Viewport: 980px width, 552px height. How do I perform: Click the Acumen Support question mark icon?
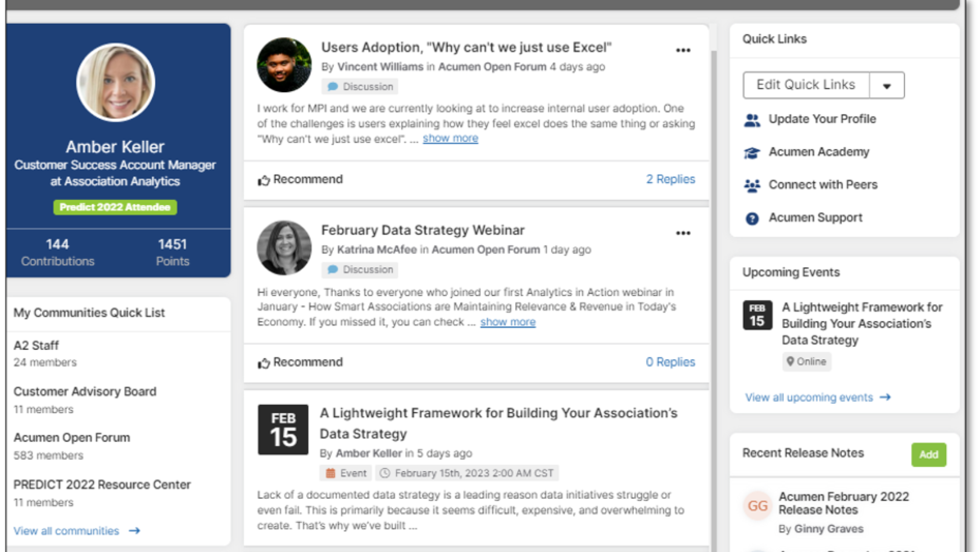click(x=752, y=219)
